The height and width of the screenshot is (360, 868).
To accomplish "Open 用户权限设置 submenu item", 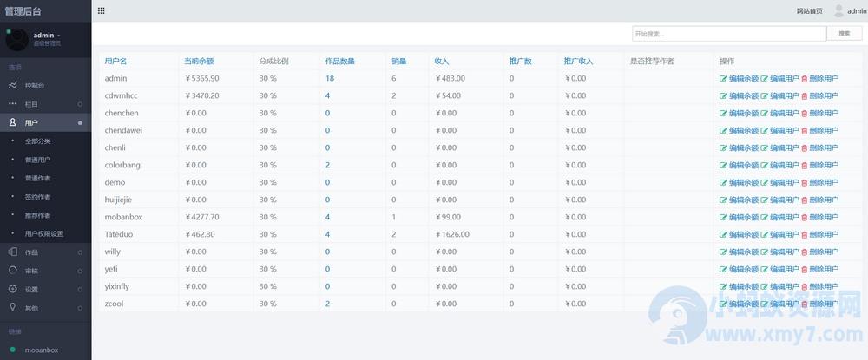I will pyautogui.click(x=44, y=233).
